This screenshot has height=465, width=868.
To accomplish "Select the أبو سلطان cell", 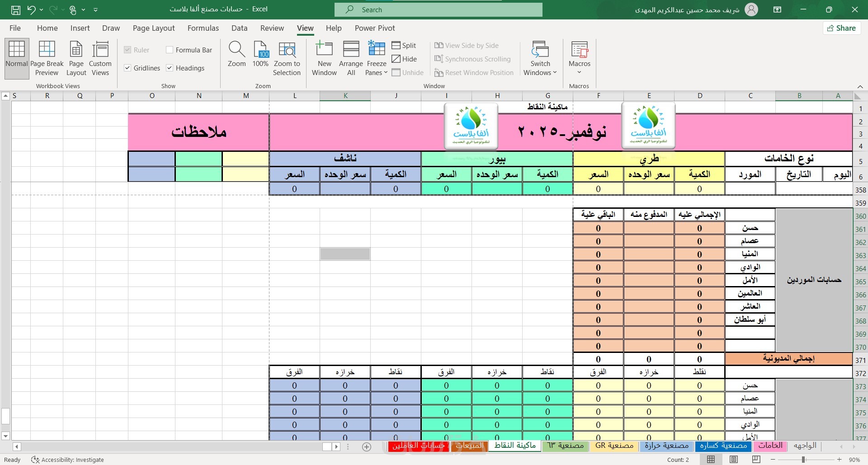I will [x=750, y=320].
